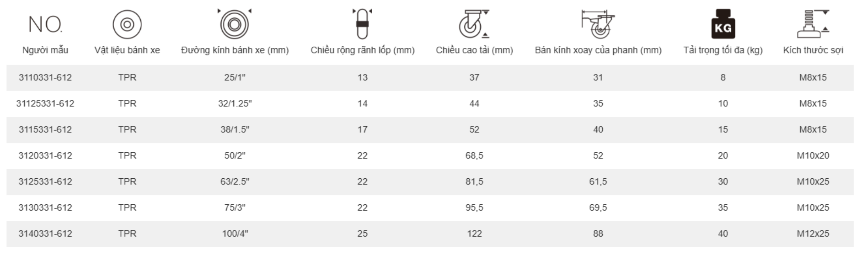Click model 3120331-612 cell
The height and width of the screenshot is (259, 868).
pos(45,156)
